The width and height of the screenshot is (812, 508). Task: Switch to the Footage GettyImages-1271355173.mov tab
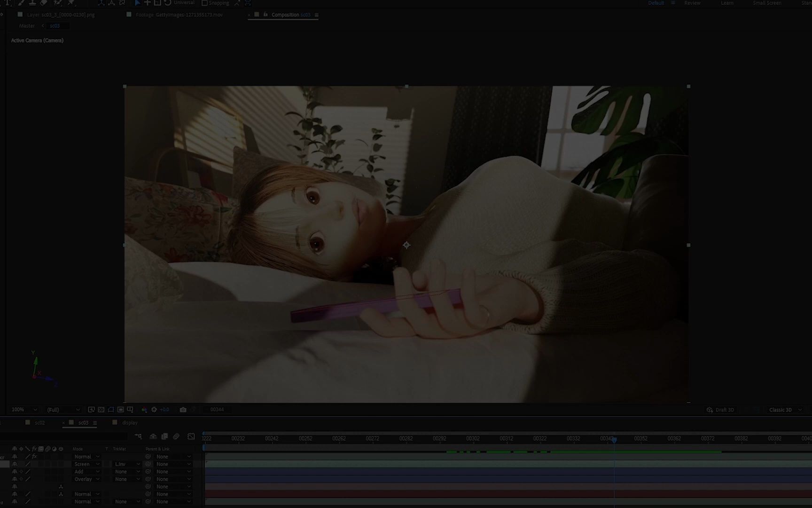pyautogui.click(x=179, y=15)
